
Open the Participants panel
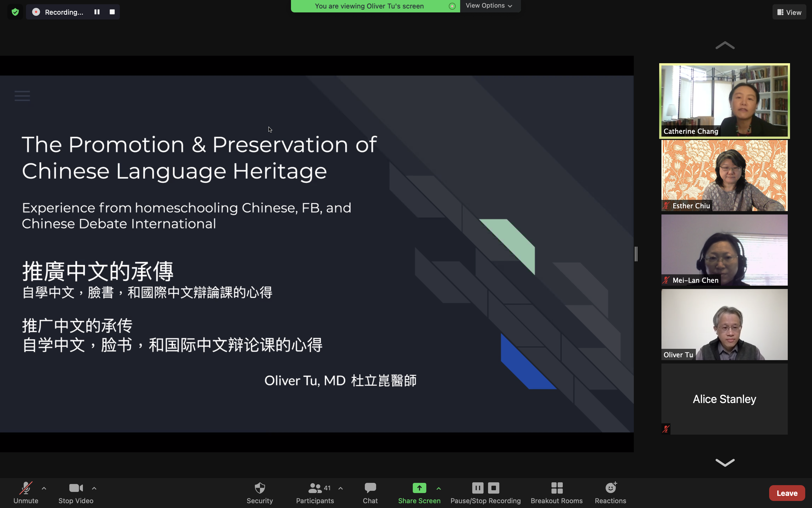(x=315, y=492)
